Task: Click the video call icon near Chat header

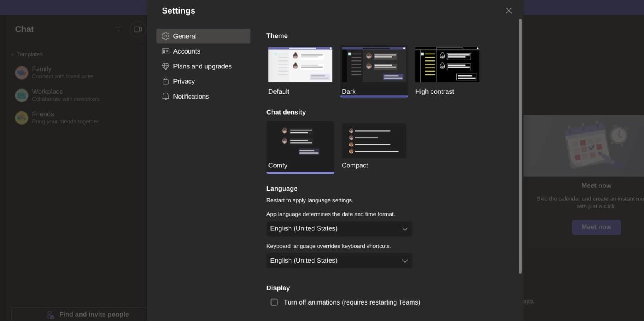Action: [x=138, y=29]
